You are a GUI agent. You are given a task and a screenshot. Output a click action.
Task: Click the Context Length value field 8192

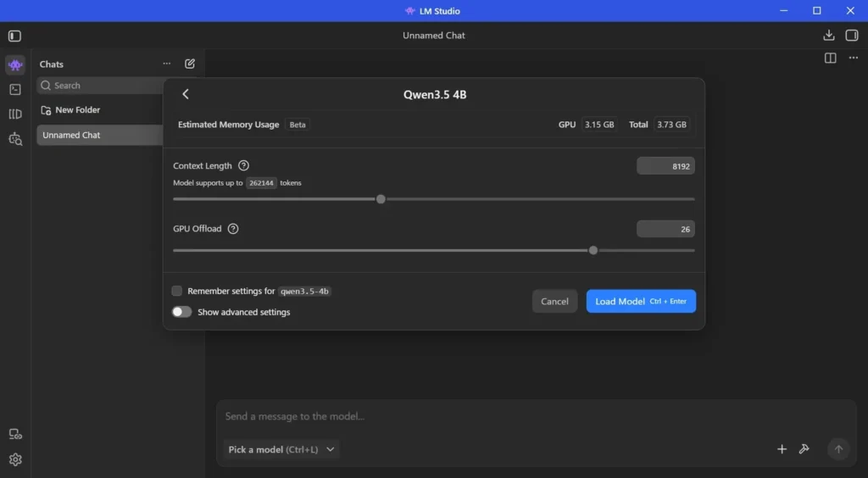coord(665,166)
